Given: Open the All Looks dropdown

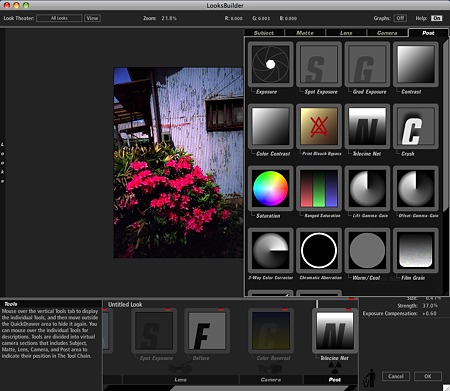Looking at the screenshot, I should point(59,18).
